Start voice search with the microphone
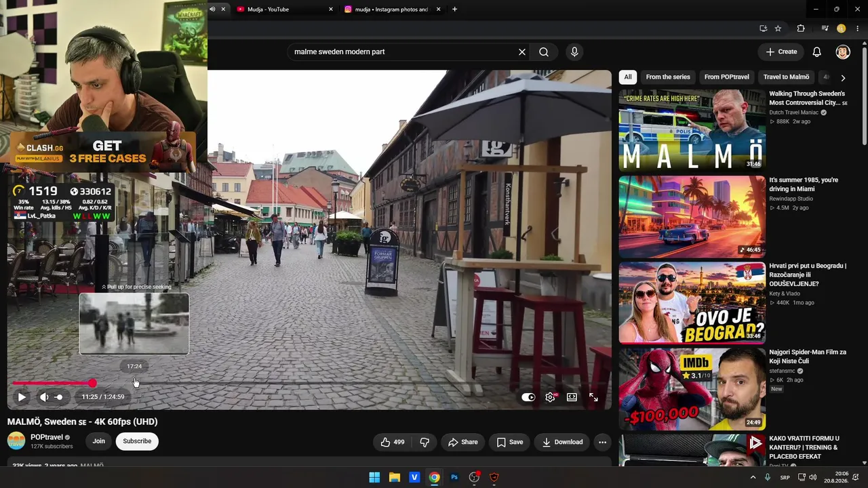 [574, 52]
